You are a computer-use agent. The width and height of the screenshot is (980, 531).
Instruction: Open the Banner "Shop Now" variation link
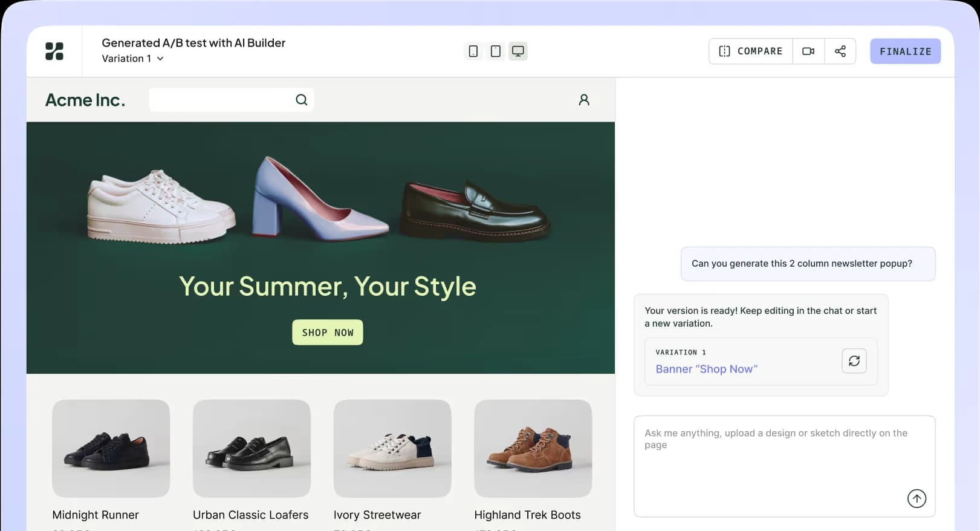706,369
